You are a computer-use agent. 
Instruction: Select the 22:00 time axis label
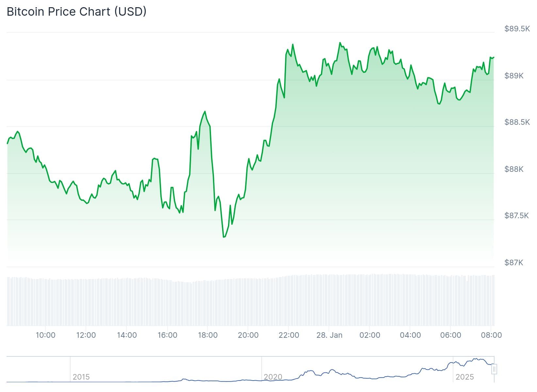click(x=289, y=335)
